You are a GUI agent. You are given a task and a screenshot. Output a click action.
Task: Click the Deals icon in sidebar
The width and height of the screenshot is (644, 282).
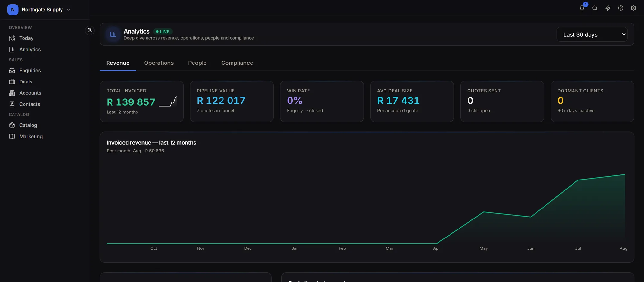(x=12, y=82)
